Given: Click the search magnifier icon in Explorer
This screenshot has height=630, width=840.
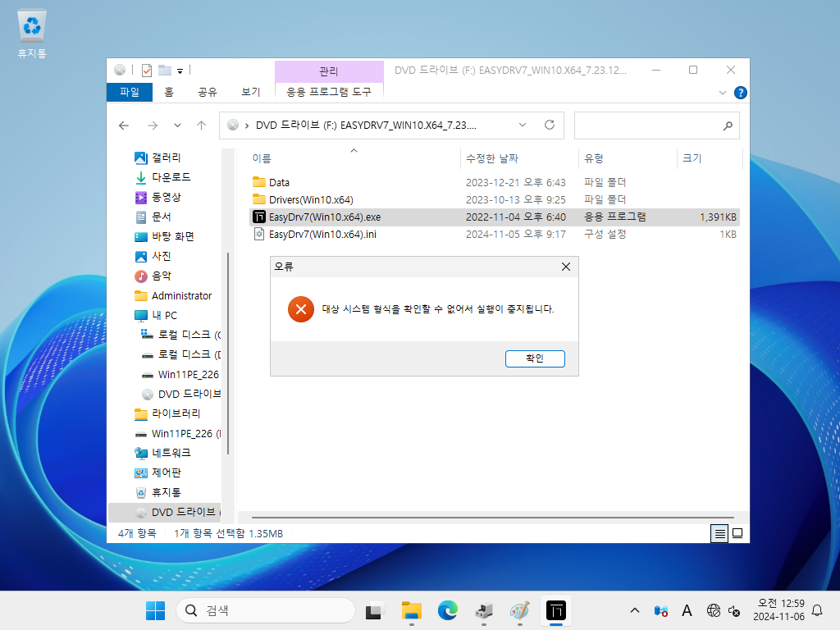Looking at the screenshot, I should 728,126.
